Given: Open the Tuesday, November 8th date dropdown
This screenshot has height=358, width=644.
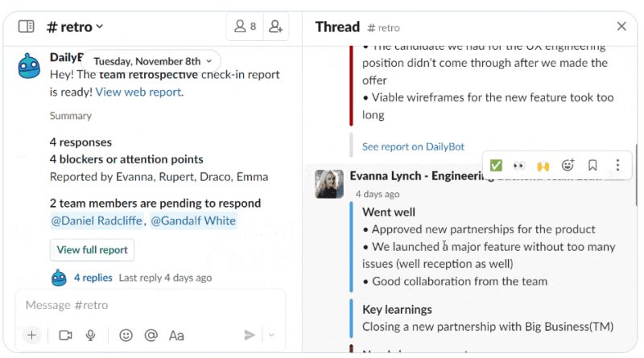Looking at the screenshot, I should pos(152,61).
